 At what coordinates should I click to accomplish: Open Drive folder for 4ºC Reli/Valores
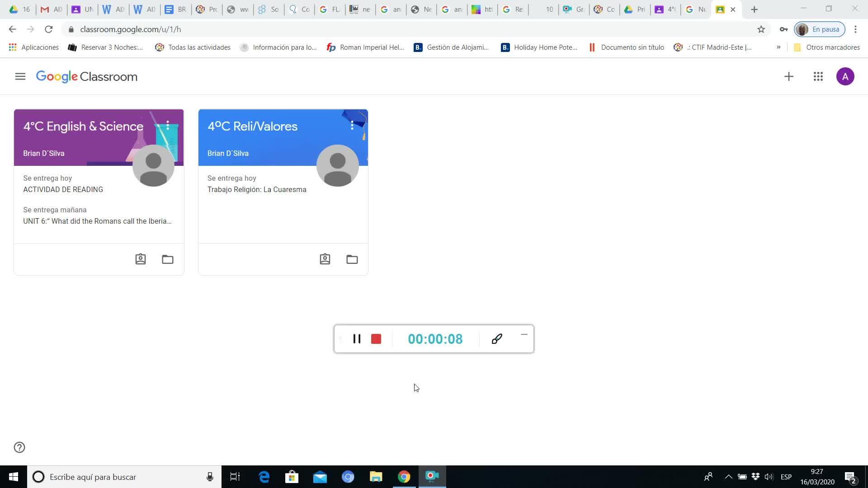[352, 259]
